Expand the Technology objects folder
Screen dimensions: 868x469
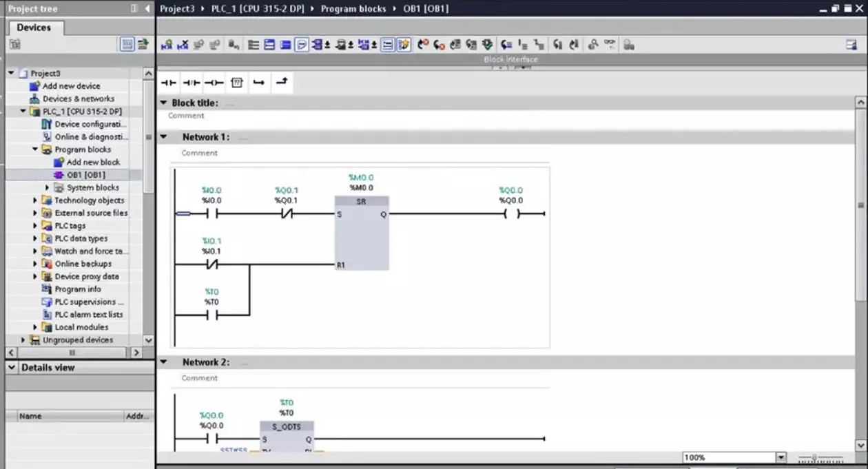tap(36, 200)
